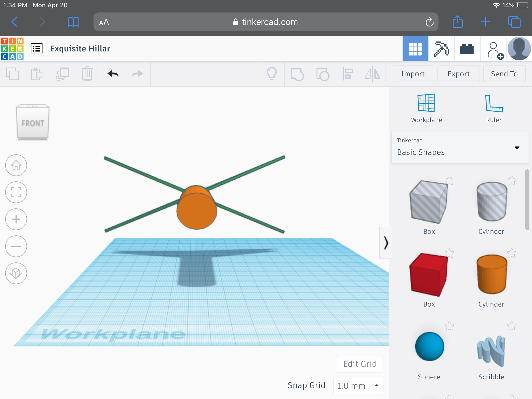Open the Tinkercad logo home link

[x=12, y=49]
